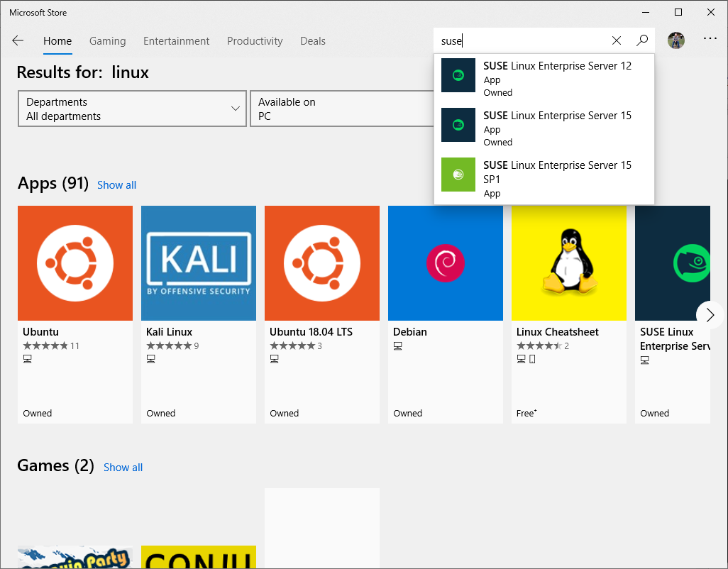Click PC device icon under Kali Linux
Screen dimensions: 728x569
pyautogui.click(x=151, y=359)
